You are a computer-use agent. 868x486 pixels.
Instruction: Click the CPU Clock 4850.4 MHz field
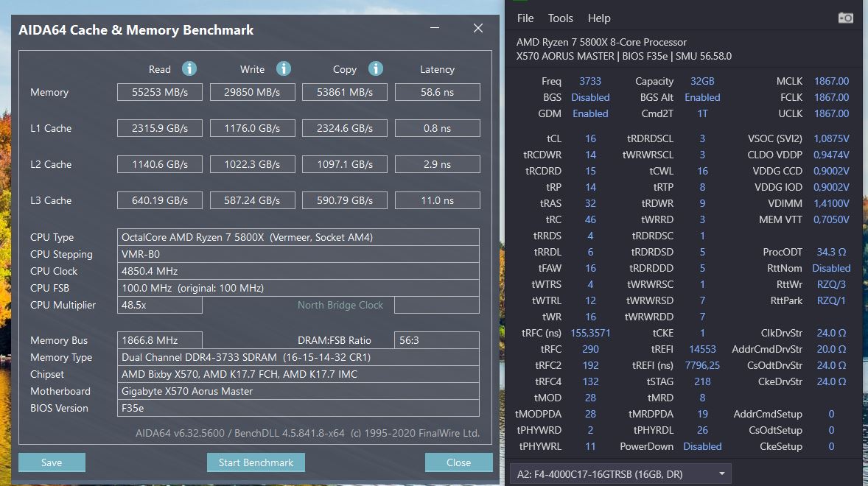tap(298, 271)
